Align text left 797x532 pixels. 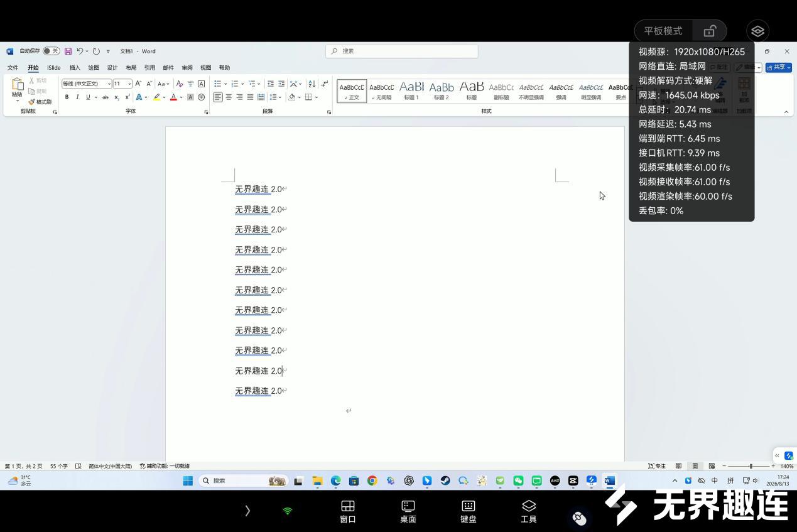[217, 97]
